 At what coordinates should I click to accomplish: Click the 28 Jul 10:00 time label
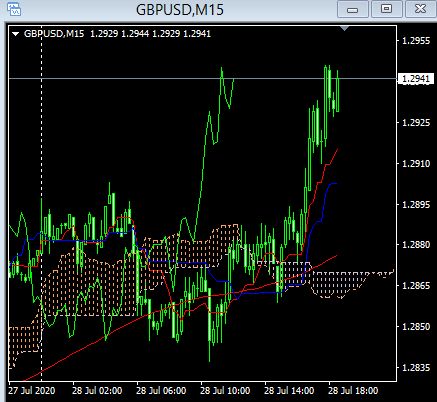pos(225,391)
